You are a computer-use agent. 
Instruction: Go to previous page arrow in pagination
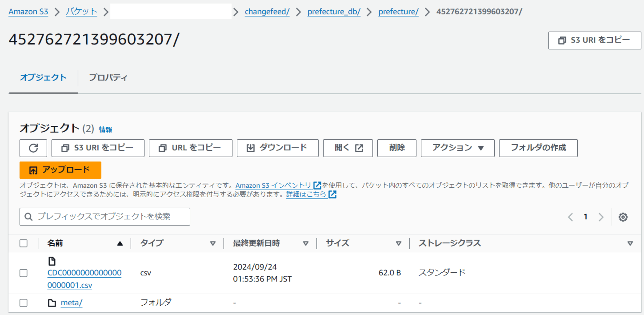(x=570, y=217)
